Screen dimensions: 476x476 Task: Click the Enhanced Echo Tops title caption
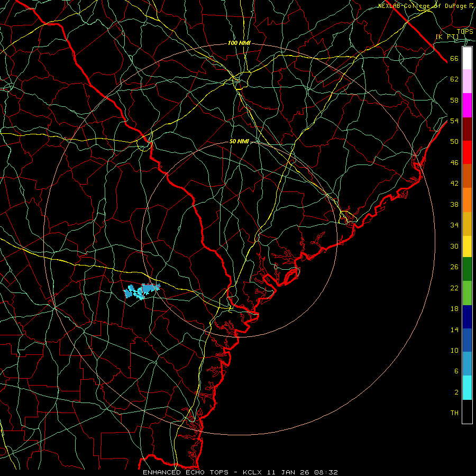coord(240,472)
